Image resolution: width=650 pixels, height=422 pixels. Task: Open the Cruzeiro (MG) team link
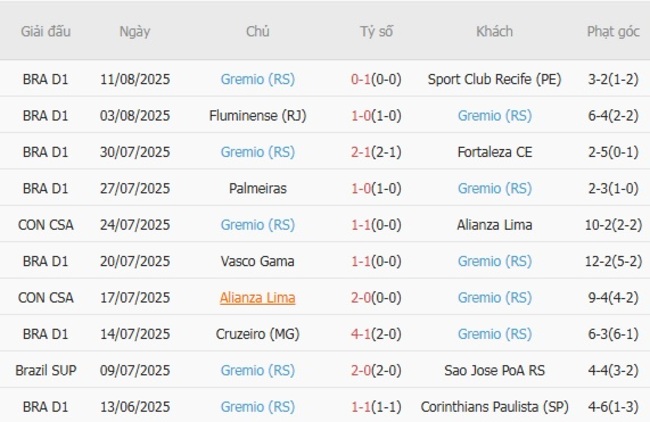point(257,334)
